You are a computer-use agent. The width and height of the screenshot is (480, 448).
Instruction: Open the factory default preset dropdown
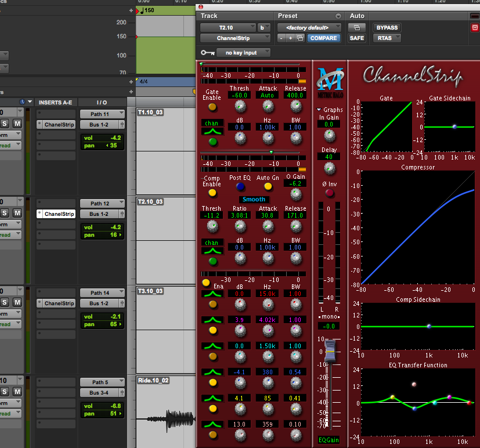309,27
